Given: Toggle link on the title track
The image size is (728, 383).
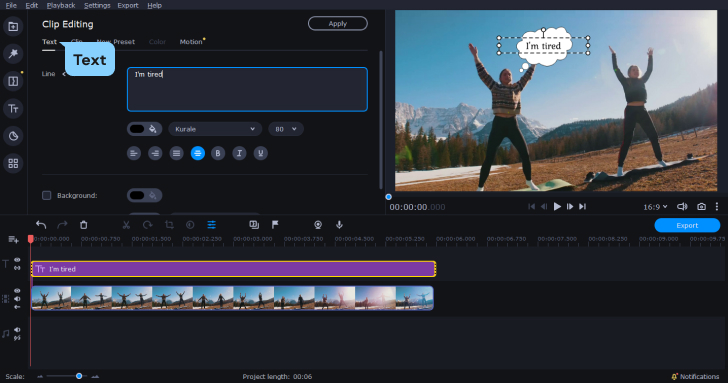Looking at the screenshot, I should (17, 268).
